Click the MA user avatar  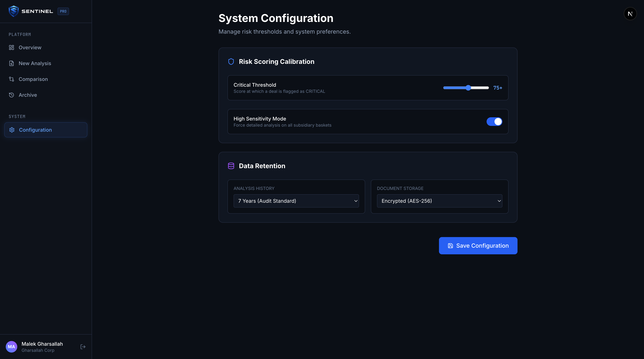pos(11,347)
